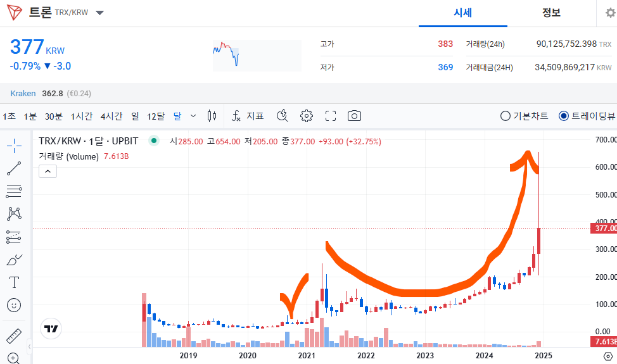Select the ruler measure tool

[x=14, y=336]
